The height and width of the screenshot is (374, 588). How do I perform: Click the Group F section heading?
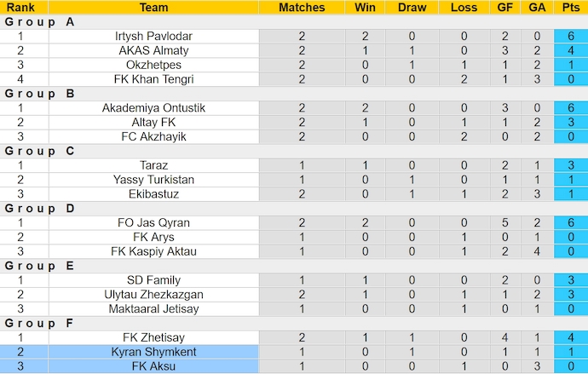point(39,323)
